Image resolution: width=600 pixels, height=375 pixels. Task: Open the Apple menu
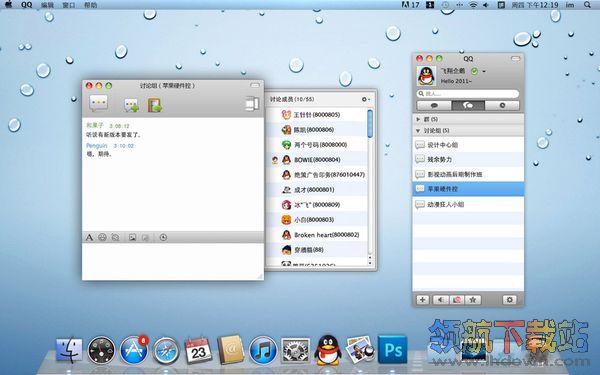8,5
